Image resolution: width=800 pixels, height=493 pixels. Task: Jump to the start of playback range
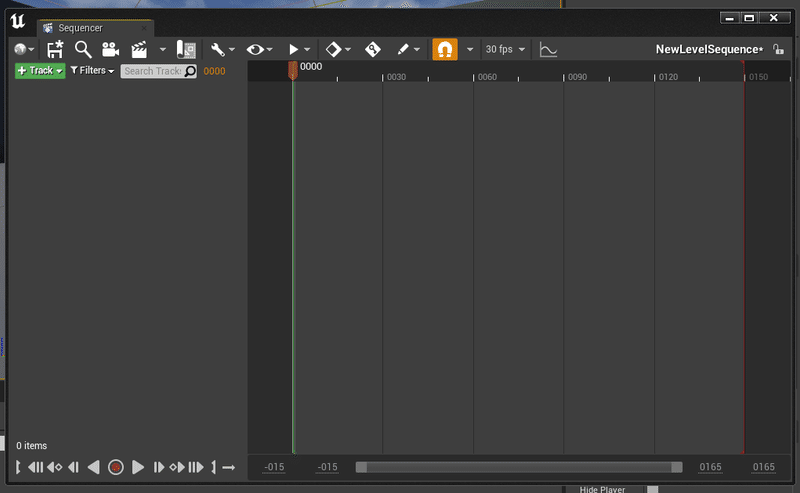(x=36, y=467)
